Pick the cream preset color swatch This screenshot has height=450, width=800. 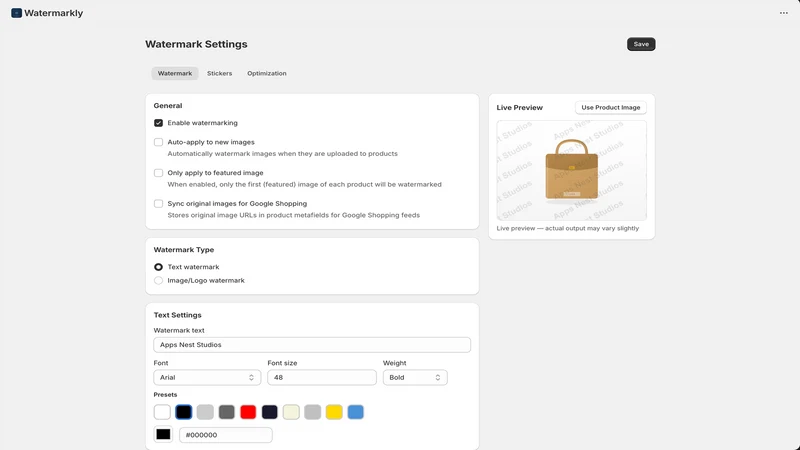(291, 412)
